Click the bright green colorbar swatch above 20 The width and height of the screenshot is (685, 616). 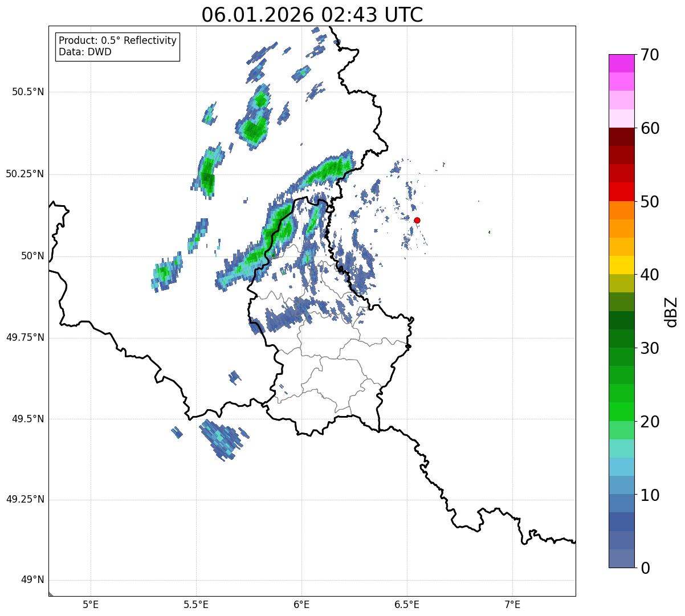point(622,411)
